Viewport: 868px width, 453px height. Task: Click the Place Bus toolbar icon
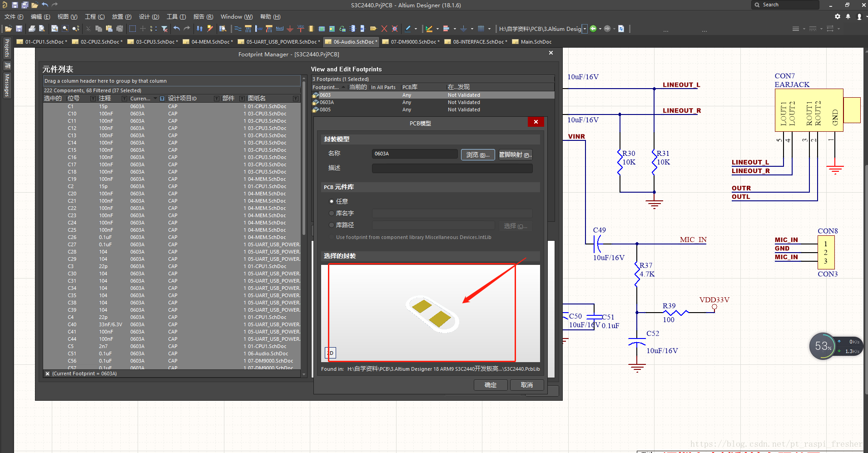[248, 29]
